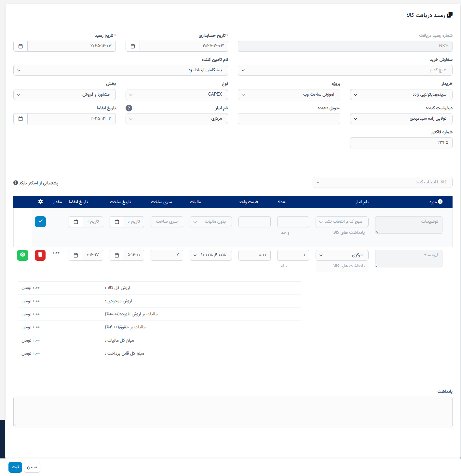Screen dimensions: 461x476
Task: Click new-row سری ساخت batch field
Action: pyautogui.click(x=167, y=222)
